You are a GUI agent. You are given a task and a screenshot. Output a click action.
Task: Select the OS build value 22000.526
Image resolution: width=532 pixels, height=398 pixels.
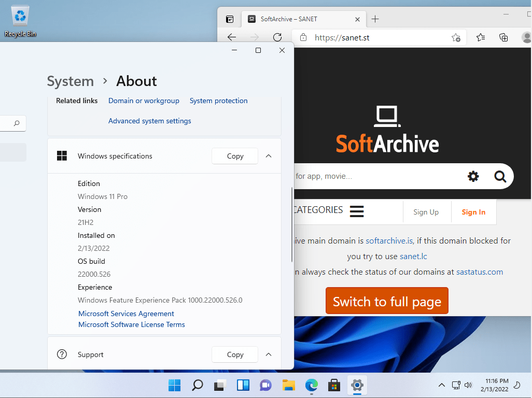[x=94, y=274]
